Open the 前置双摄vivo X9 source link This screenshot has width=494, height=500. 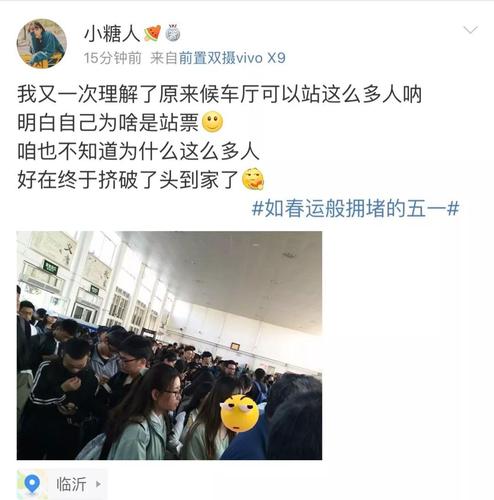click(232, 58)
